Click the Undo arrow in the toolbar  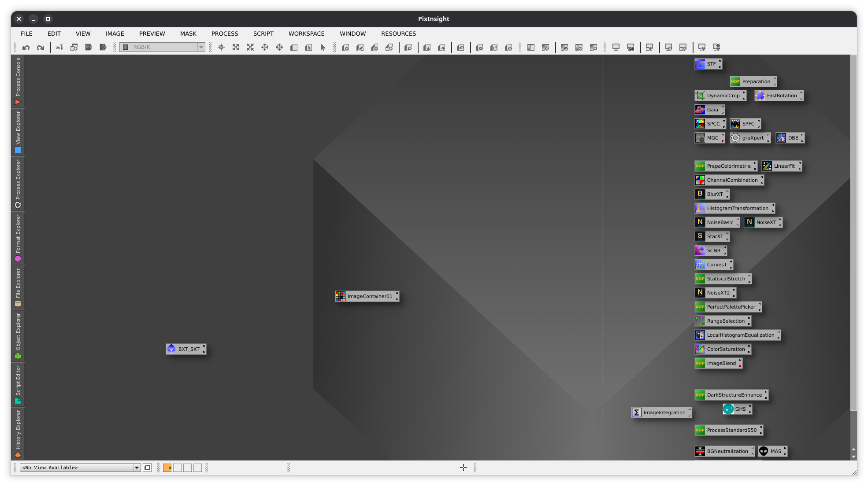click(26, 47)
